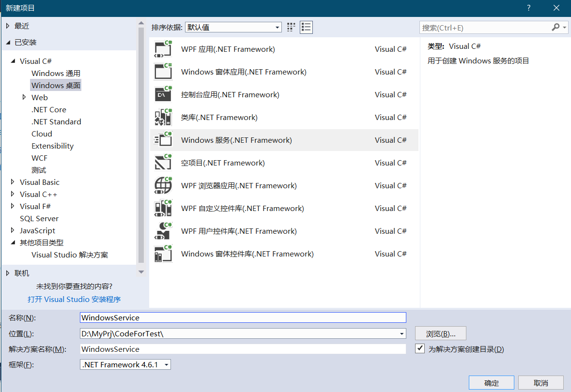
Task: Collapse the Visual C# tree node
Action: tap(13, 61)
